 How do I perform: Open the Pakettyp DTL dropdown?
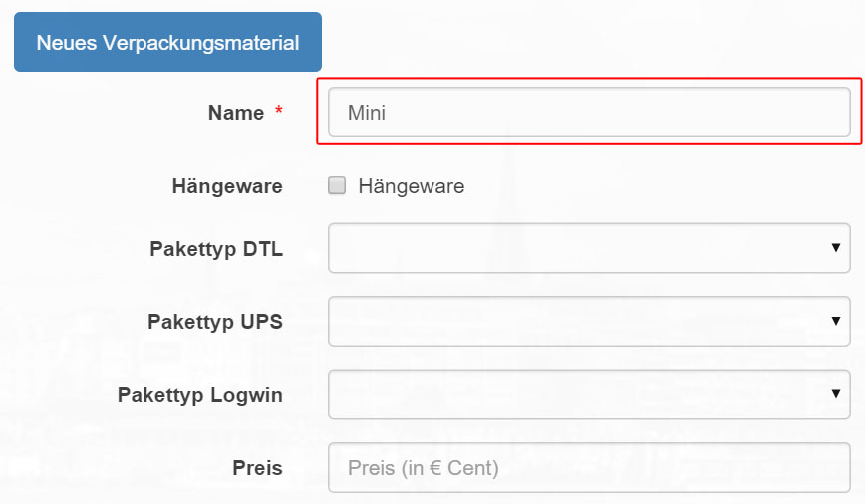tap(589, 248)
